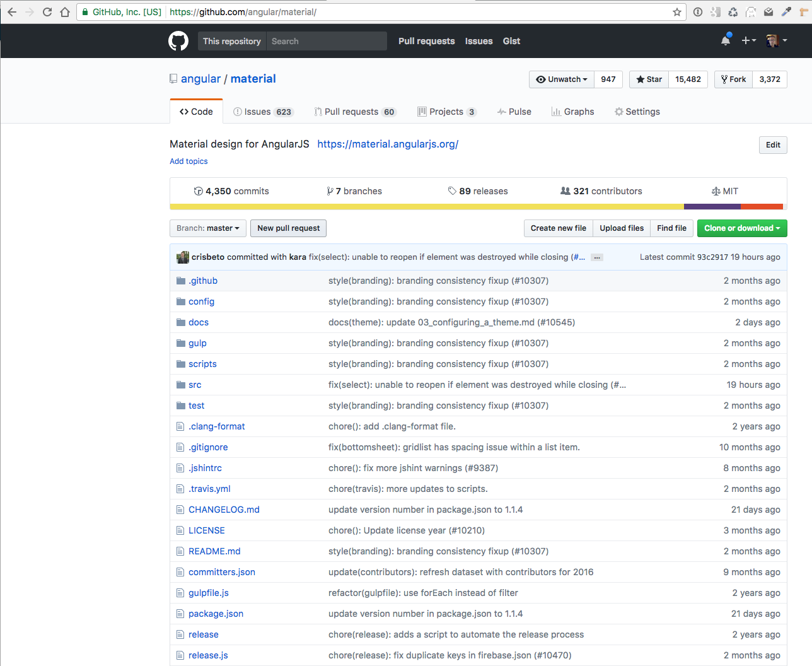Click the repository book icon near angular
The height and width of the screenshot is (666, 812).
(x=173, y=79)
